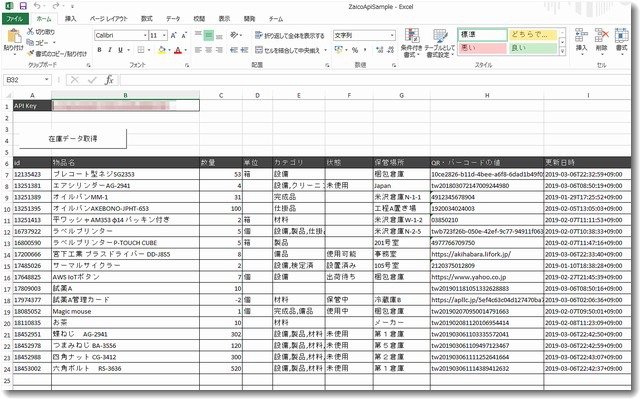Click the Increase font size icon
Viewport: 640px width, 399px height.
(174, 35)
